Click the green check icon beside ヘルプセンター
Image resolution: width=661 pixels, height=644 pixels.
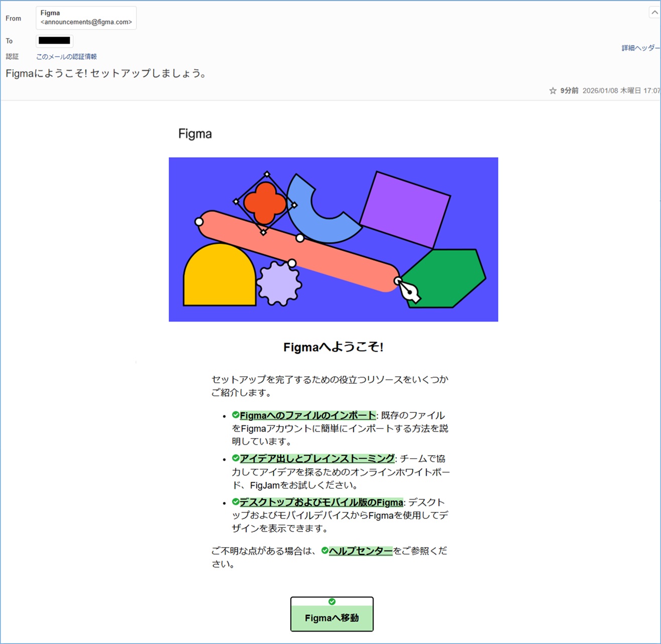pyautogui.click(x=325, y=551)
